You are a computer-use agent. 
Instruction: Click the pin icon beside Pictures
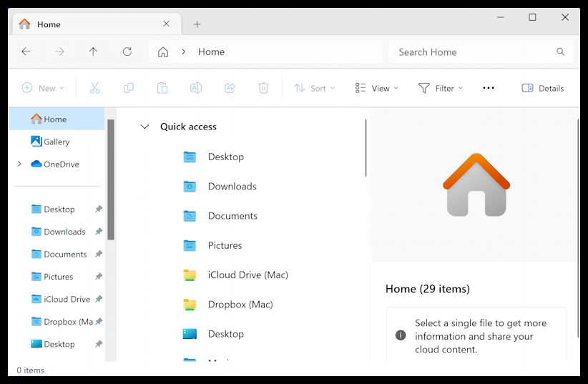tap(99, 276)
